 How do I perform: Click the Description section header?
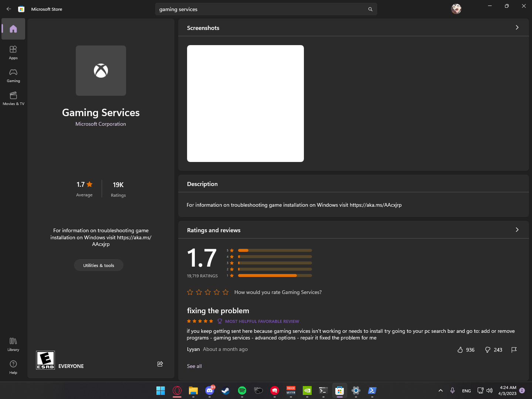202,184
